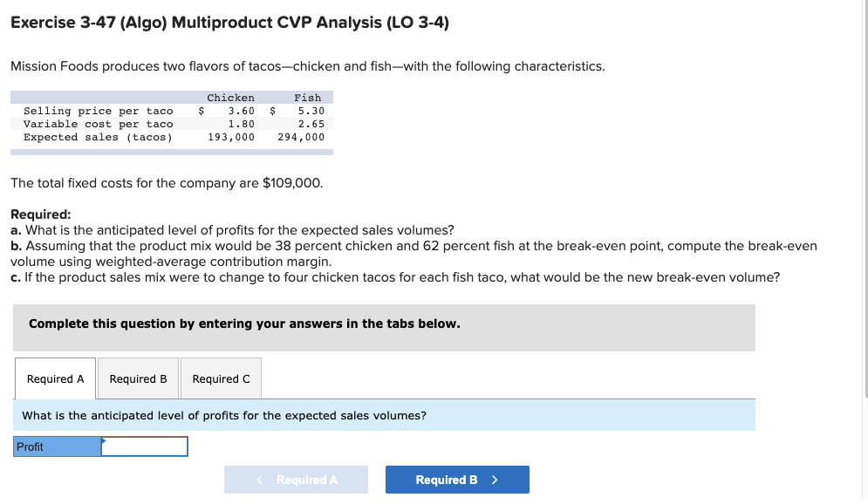Switch to the Required B tab

(x=137, y=378)
